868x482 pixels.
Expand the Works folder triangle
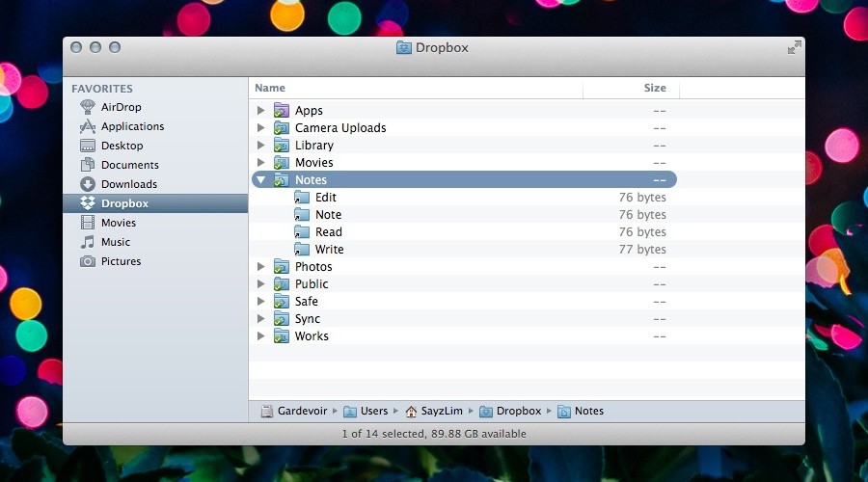(261, 336)
